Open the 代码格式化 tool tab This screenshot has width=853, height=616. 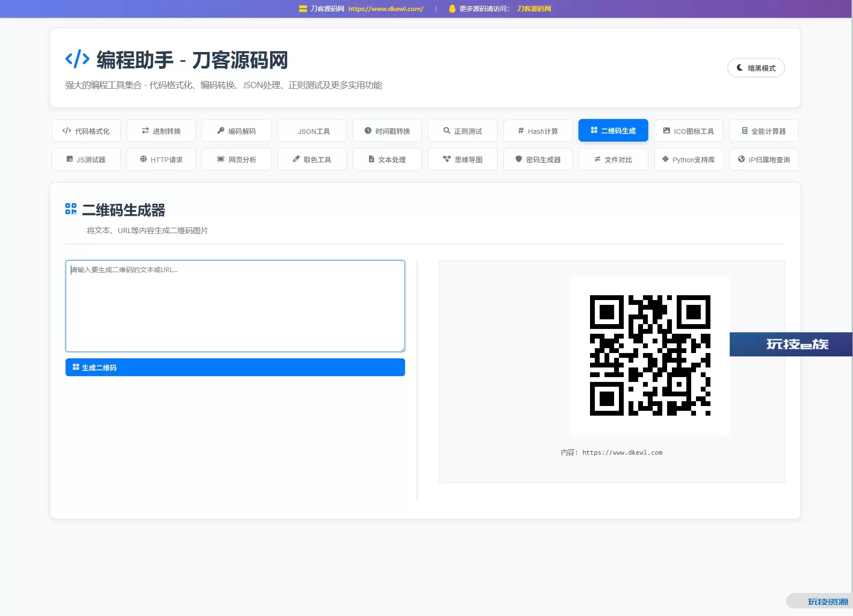[86, 131]
